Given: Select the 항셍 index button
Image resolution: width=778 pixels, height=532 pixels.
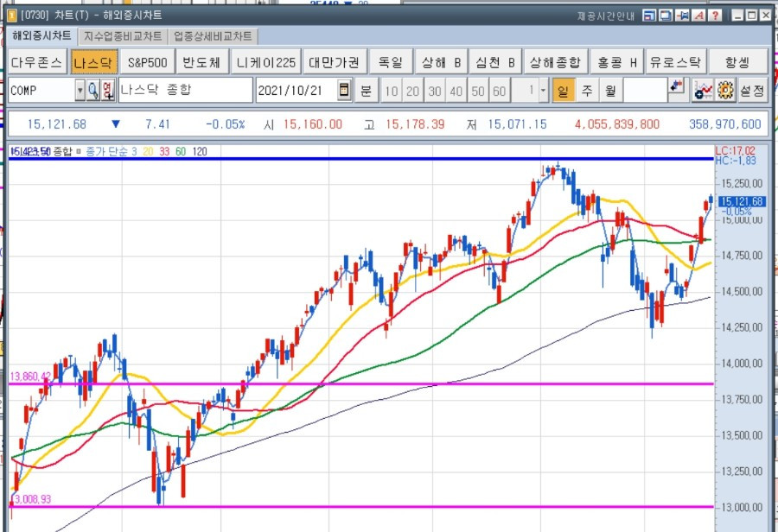Looking at the screenshot, I should (x=738, y=62).
